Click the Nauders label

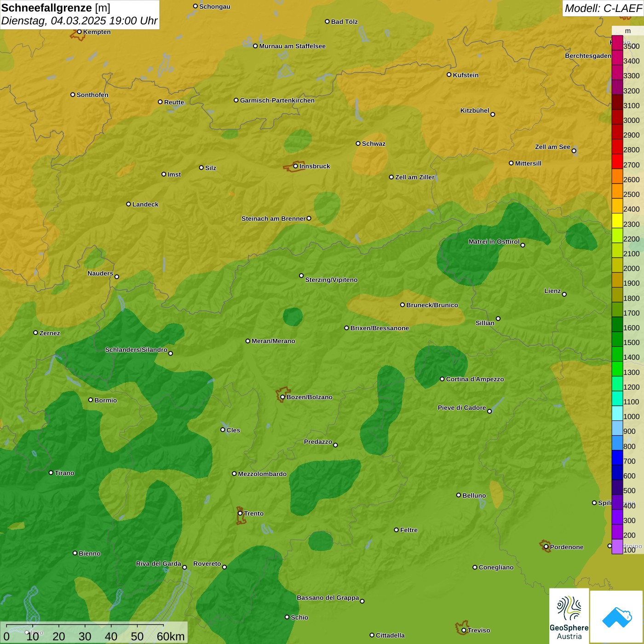(x=100, y=273)
